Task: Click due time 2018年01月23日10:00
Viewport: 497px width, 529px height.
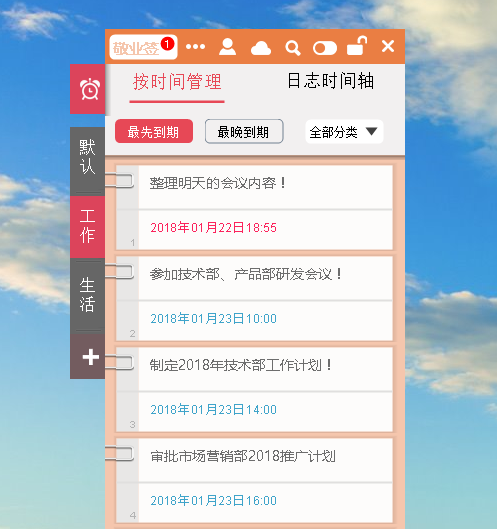Action: [x=214, y=318]
